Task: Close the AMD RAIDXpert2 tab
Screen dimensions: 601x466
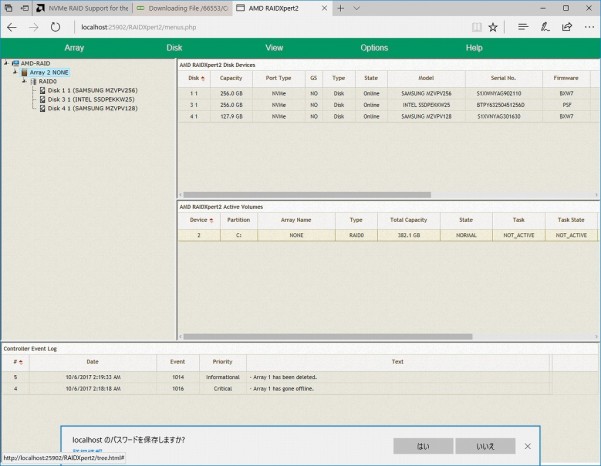Action: click(324, 8)
